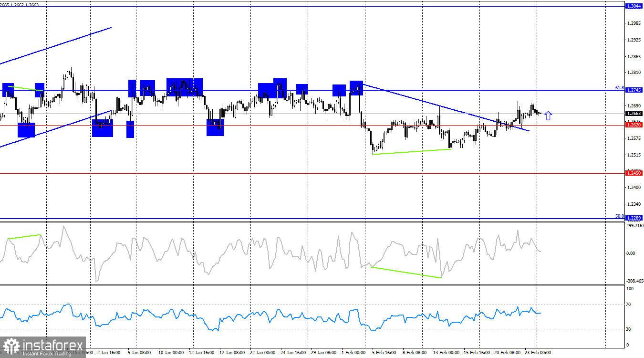Select the 22 Jan 00:00 date label
This screenshot has height=358, width=644.
click(x=262, y=353)
